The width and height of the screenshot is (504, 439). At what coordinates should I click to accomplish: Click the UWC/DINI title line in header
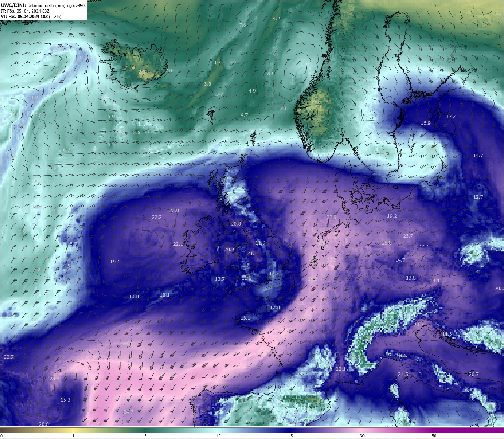coord(43,5)
